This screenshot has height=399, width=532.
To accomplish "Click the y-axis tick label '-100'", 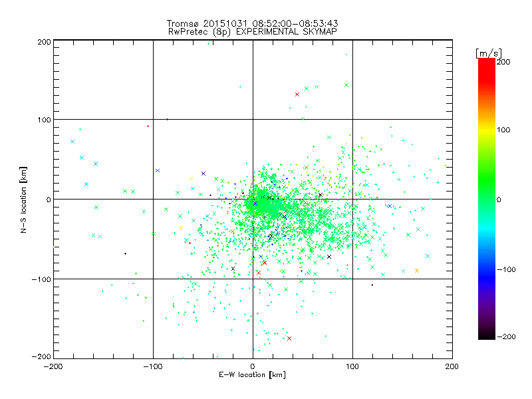I will (x=41, y=279).
